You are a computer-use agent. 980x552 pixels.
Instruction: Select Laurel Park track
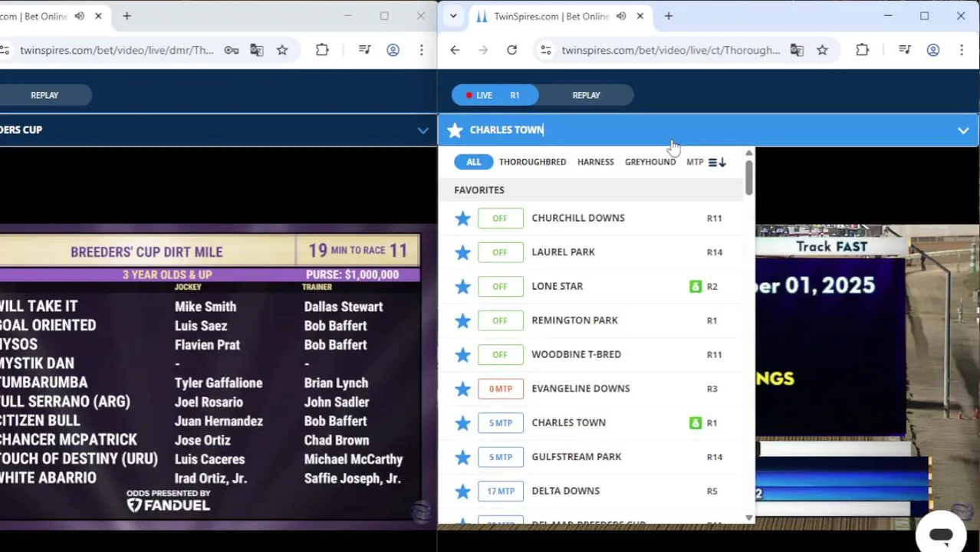563,251
